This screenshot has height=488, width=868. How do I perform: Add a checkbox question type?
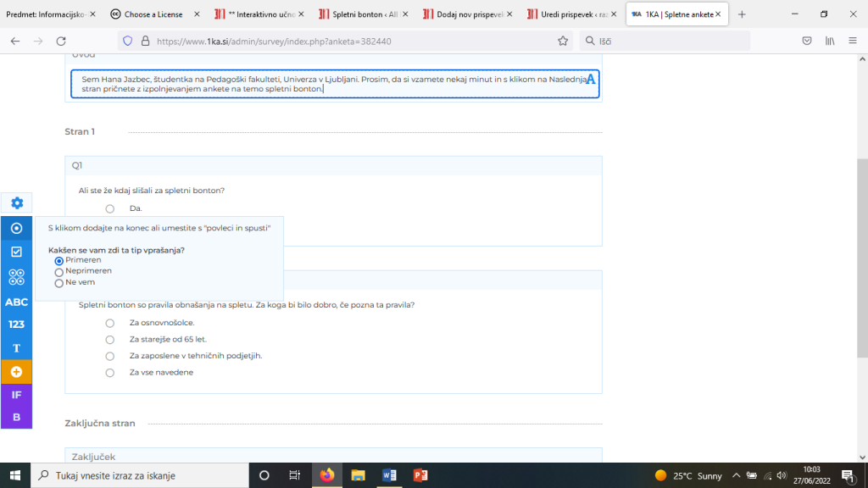pyautogui.click(x=17, y=252)
